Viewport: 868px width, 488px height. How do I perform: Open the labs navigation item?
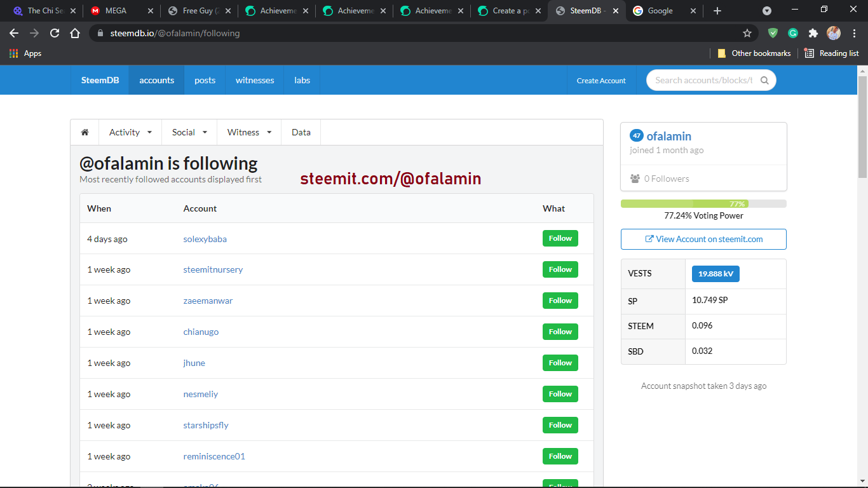(302, 80)
